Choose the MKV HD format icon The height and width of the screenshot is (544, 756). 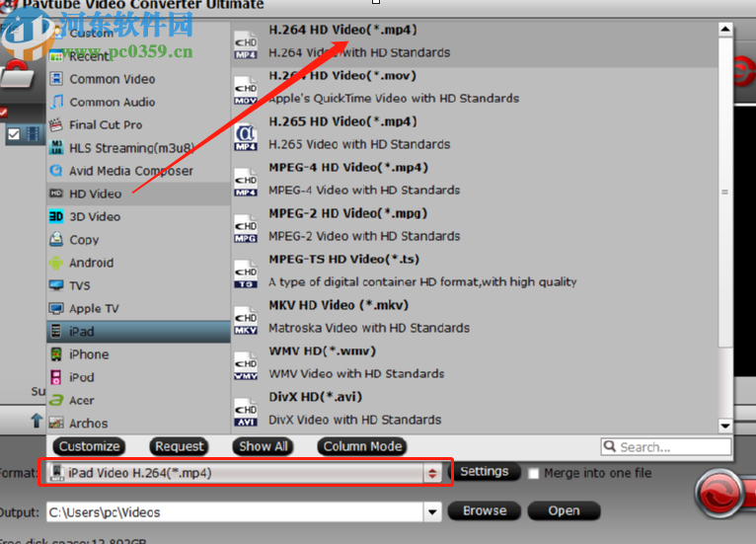246,319
